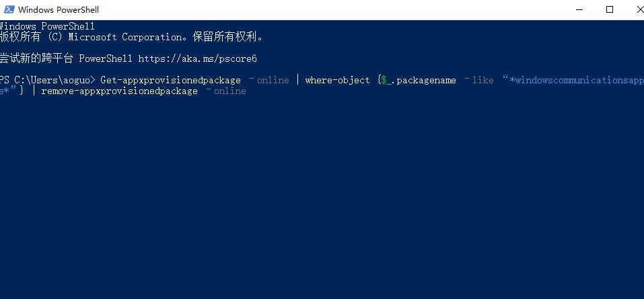Click the where-object cmdlet text
Screen dimensions: 644x299
point(337,80)
